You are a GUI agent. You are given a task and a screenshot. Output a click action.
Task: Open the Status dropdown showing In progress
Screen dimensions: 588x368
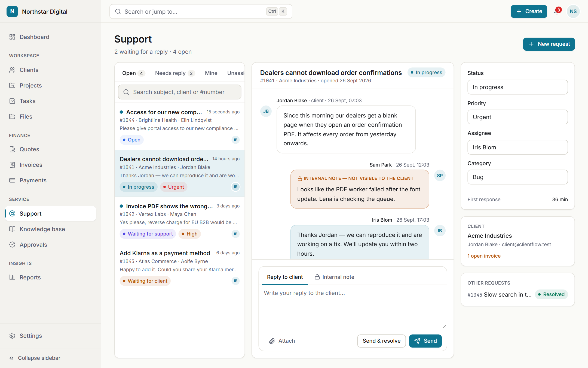click(517, 87)
